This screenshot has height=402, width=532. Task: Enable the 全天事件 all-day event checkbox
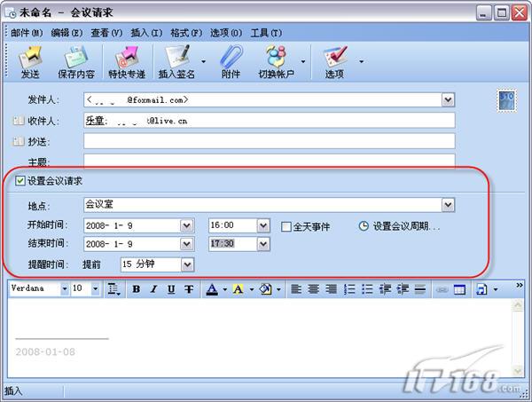point(286,226)
